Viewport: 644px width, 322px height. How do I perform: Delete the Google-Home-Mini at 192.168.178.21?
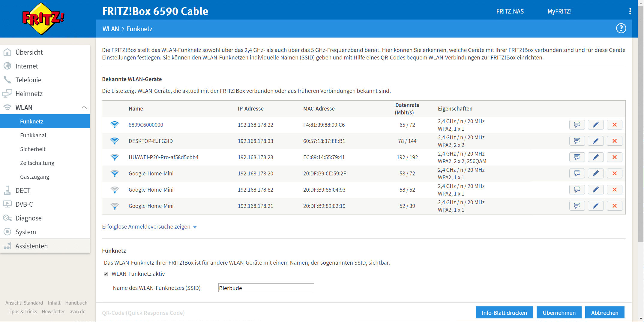coord(614,206)
